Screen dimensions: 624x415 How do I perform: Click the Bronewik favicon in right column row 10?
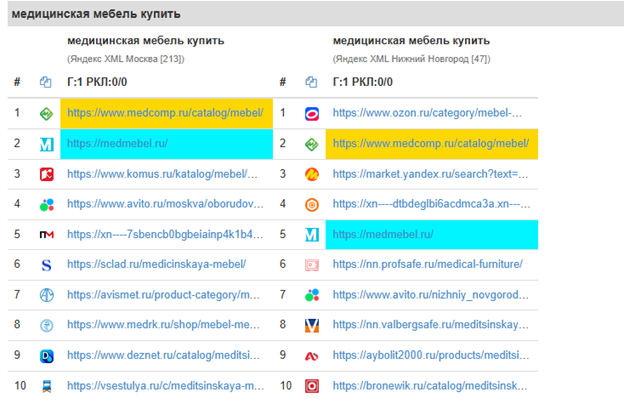pos(312,385)
